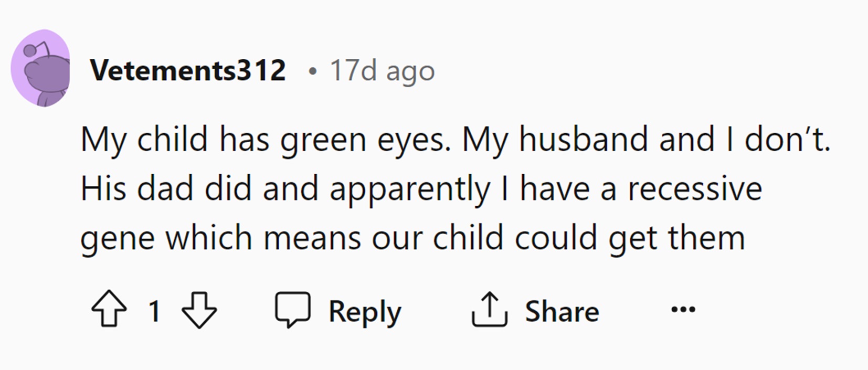The height and width of the screenshot is (370, 868).
Task: Click the purple Snoo avatar
Action: [41, 69]
